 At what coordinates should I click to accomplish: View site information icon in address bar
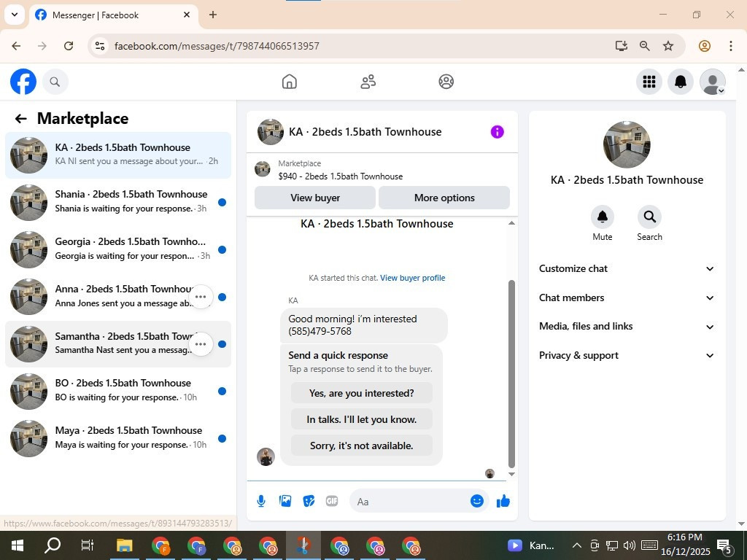click(99, 46)
